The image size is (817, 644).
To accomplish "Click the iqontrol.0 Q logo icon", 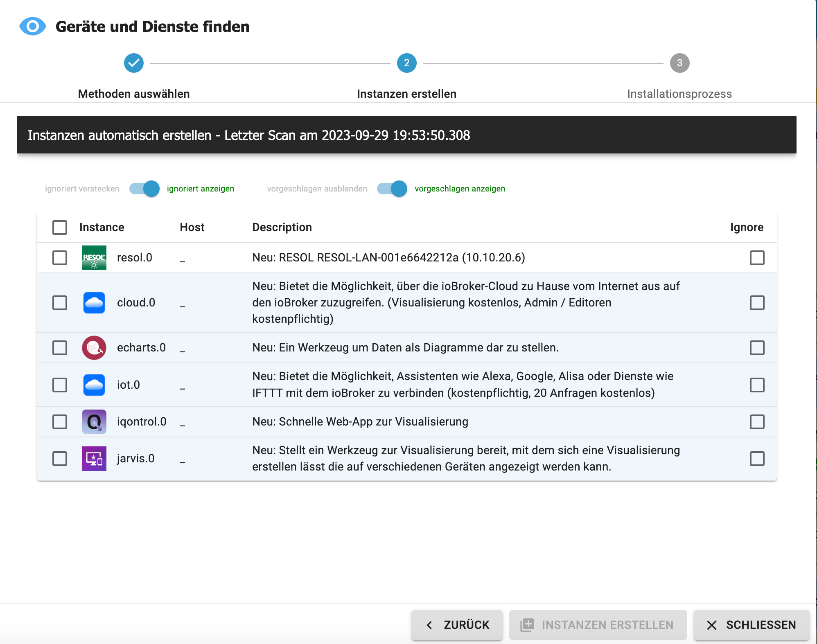I will pos(94,422).
